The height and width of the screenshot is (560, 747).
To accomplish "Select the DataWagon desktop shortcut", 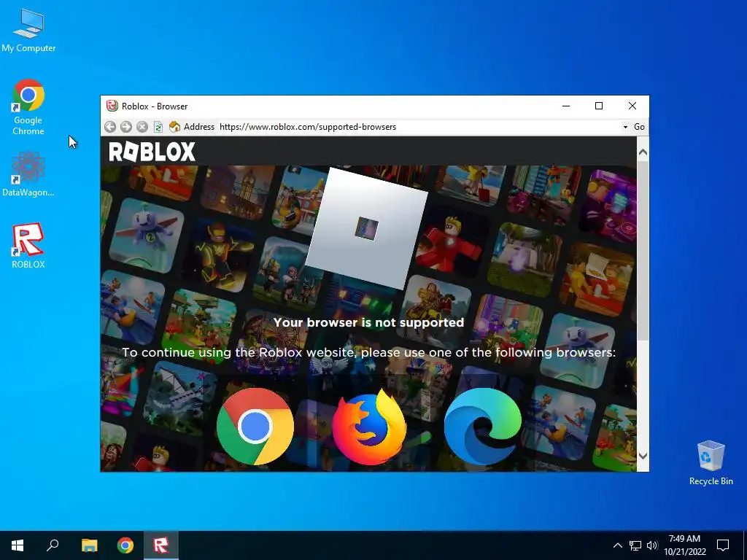I will pyautogui.click(x=28, y=174).
